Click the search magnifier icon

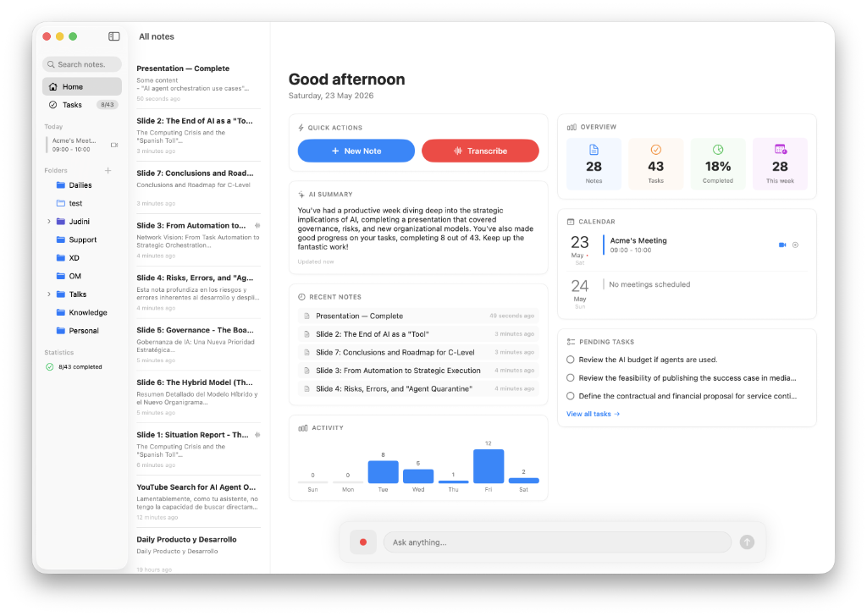coord(51,64)
